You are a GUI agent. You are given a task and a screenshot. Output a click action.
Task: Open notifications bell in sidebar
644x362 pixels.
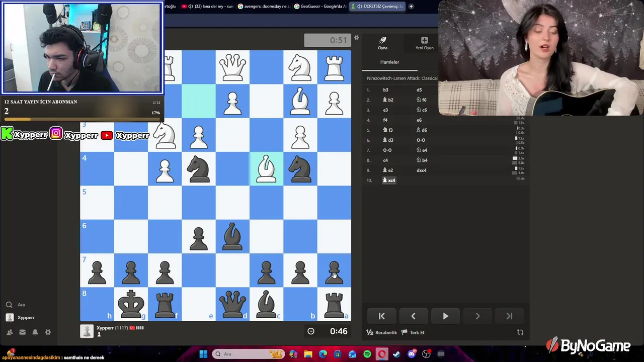click(x=35, y=332)
